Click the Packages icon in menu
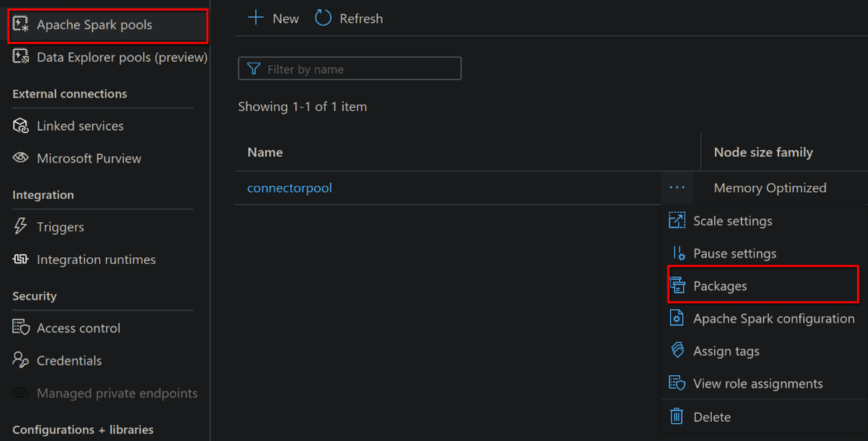The image size is (868, 441). [677, 285]
